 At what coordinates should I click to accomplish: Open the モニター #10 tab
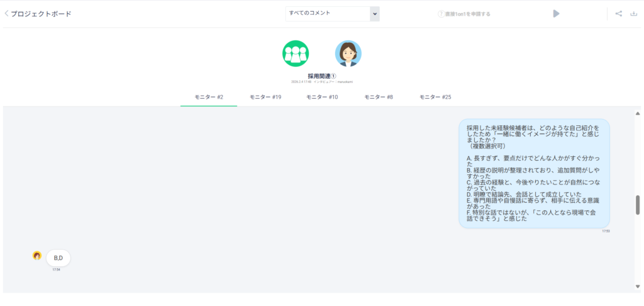point(322,97)
